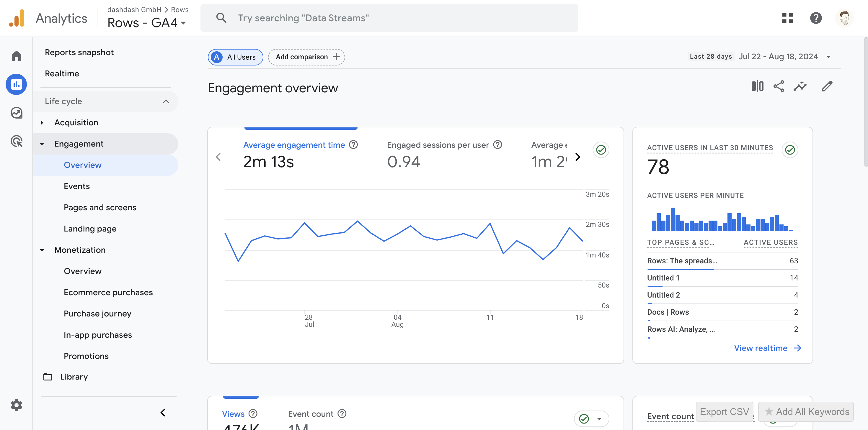Screen dimensions: 868x430
Task: Click the dashdash GmbH breadcrumb
Action: (134, 9)
